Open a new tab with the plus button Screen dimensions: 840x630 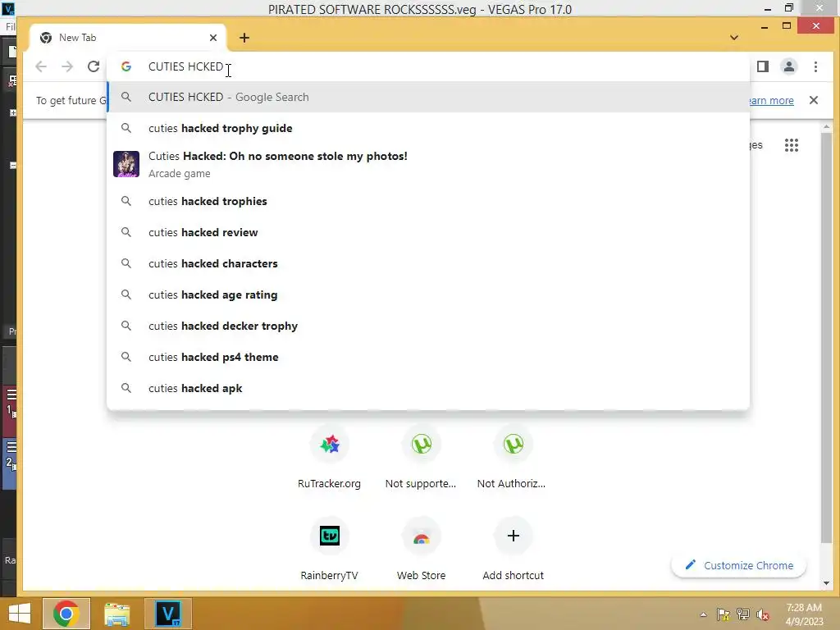(x=244, y=38)
